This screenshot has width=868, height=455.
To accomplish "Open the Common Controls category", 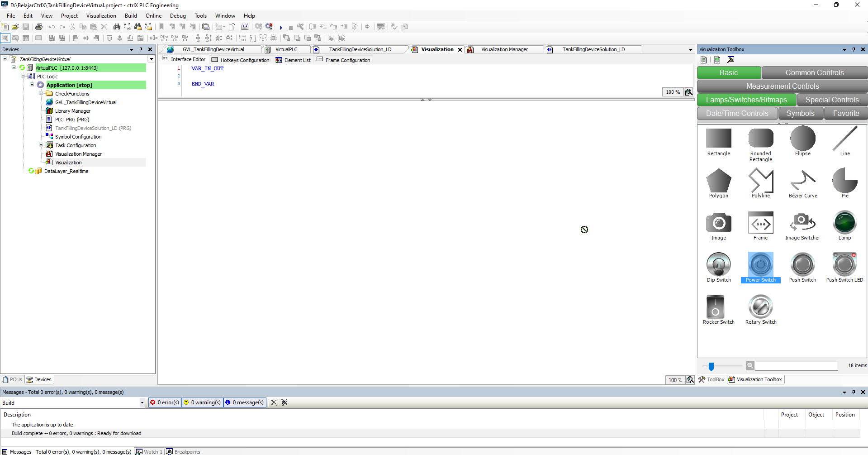I will point(814,73).
